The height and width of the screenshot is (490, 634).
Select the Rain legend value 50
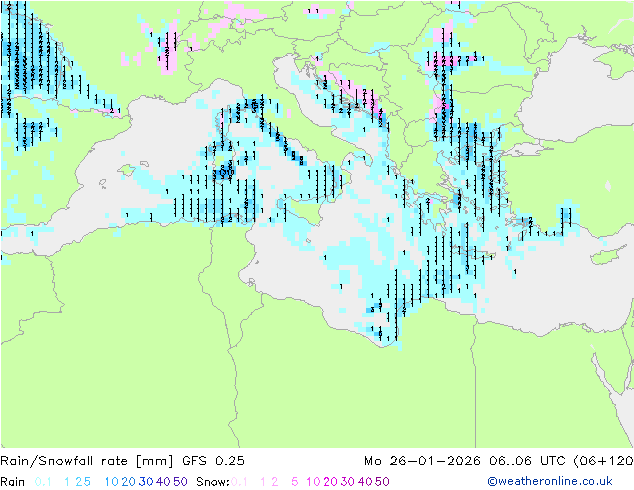(x=180, y=482)
